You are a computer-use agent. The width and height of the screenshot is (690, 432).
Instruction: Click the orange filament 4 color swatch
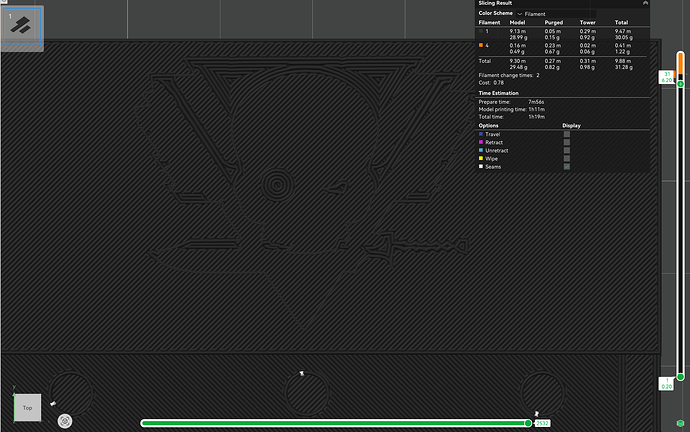tap(481, 45)
